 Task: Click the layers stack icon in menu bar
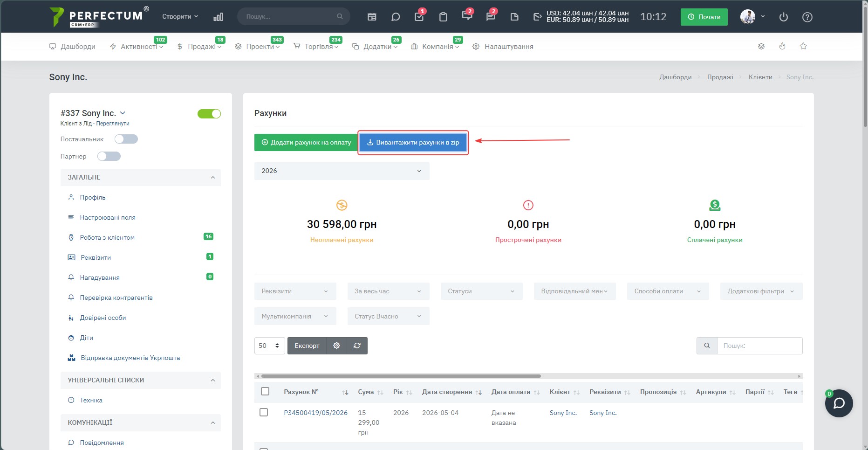coord(761,46)
